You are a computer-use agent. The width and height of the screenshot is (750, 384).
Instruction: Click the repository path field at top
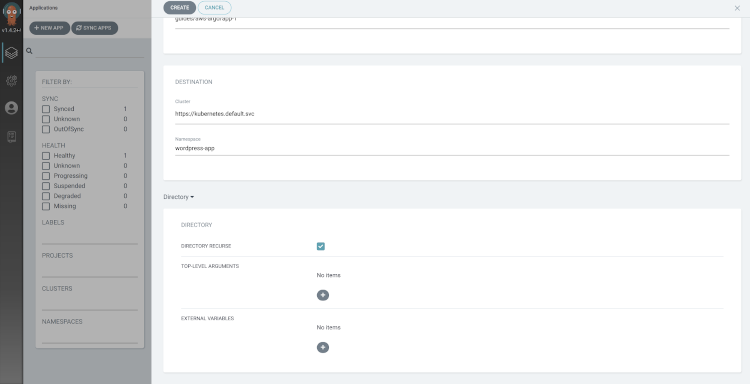click(452, 22)
